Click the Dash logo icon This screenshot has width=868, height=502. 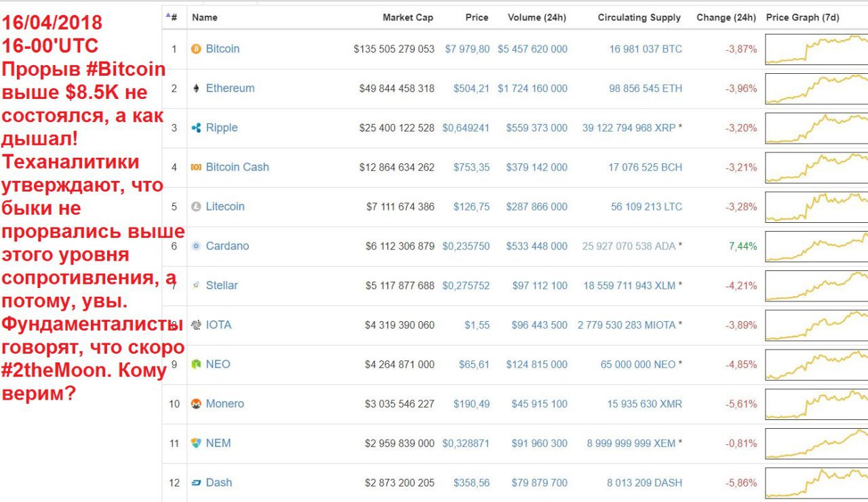pos(196,482)
